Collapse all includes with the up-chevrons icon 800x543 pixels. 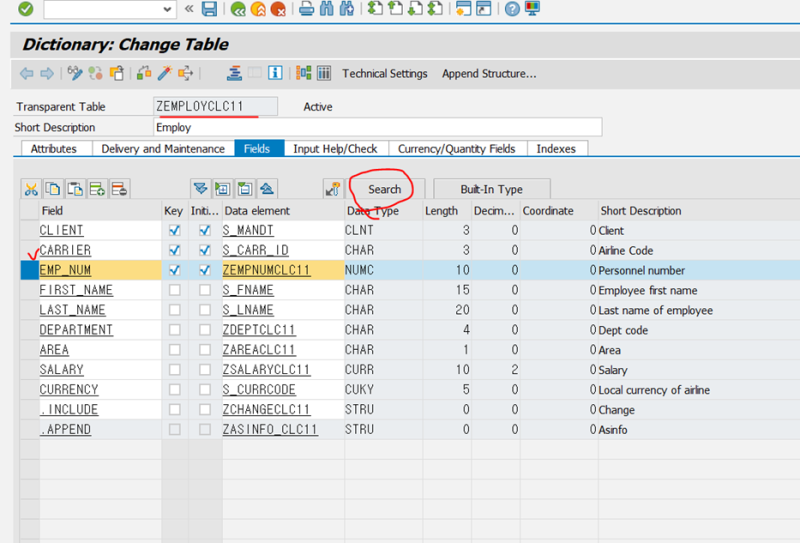[267, 189]
